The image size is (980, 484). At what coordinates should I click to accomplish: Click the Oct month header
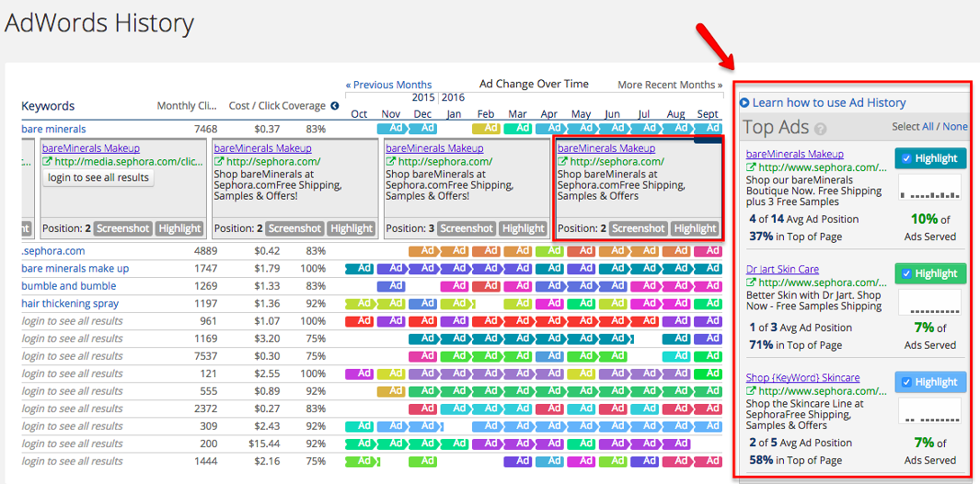click(x=360, y=114)
